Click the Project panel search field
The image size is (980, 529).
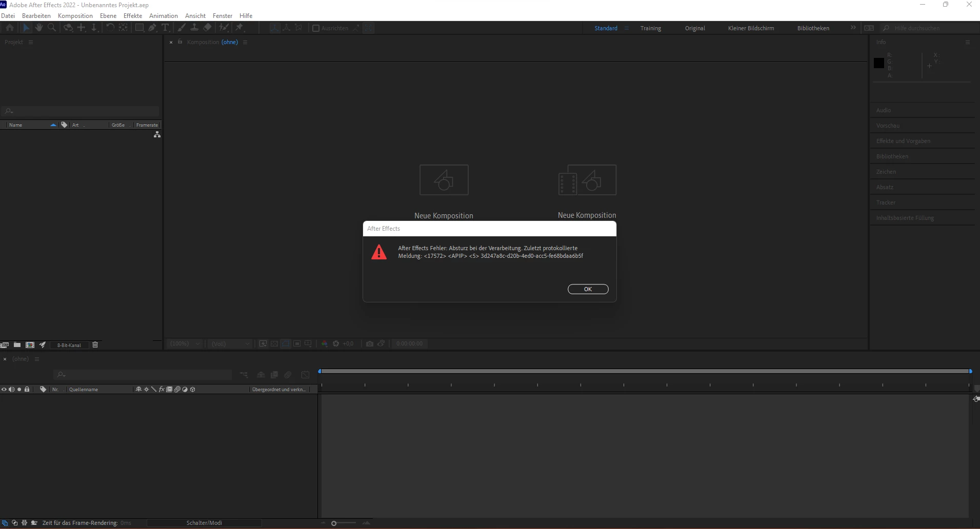coord(81,111)
